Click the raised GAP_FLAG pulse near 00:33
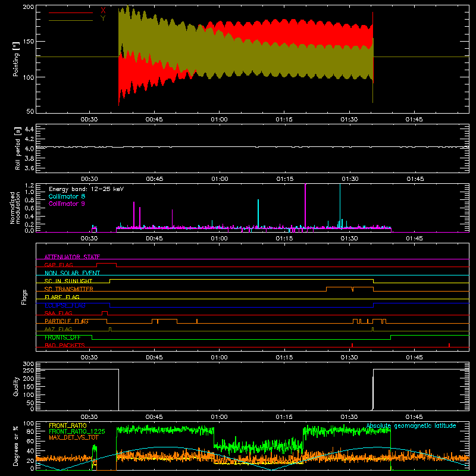Screen dimensions: 476x476 [107, 264]
